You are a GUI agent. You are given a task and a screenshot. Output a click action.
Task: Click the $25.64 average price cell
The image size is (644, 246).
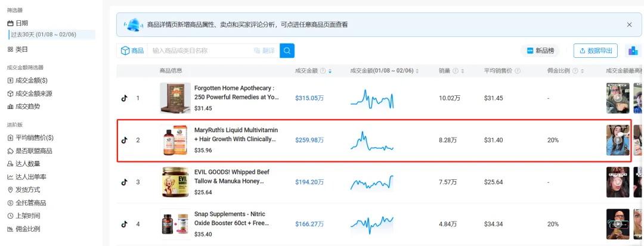point(493,182)
